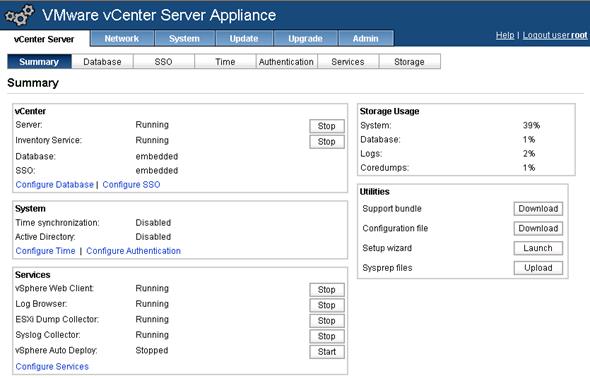Screen dimensions: 590x378
Task: Start the vSphere Auto Deploy service
Action: [327, 352]
